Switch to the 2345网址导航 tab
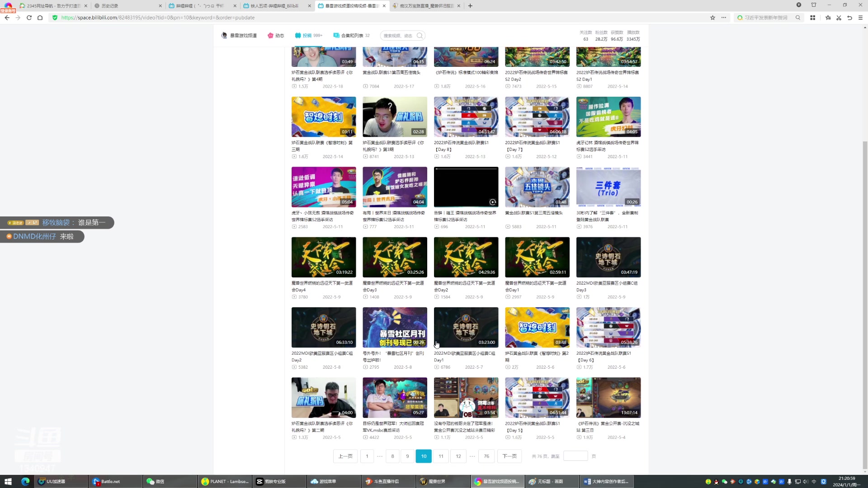The width and height of the screenshot is (868, 488). click(53, 6)
